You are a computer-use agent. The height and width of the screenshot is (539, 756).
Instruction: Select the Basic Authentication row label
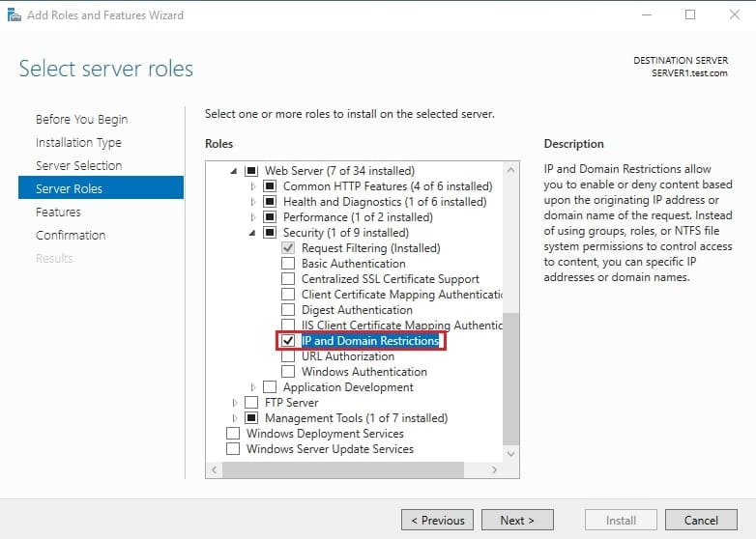point(354,264)
